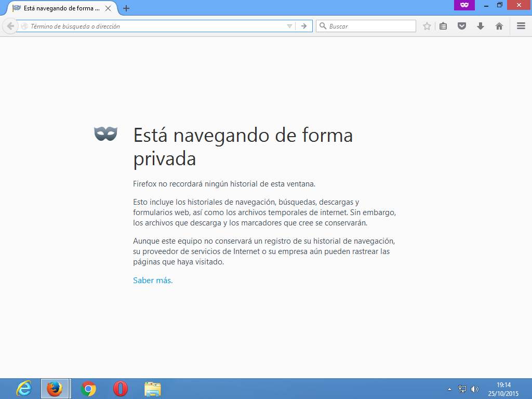532x399 pixels.
Task: Open the bookmarks list icon
Action: (443, 26)
